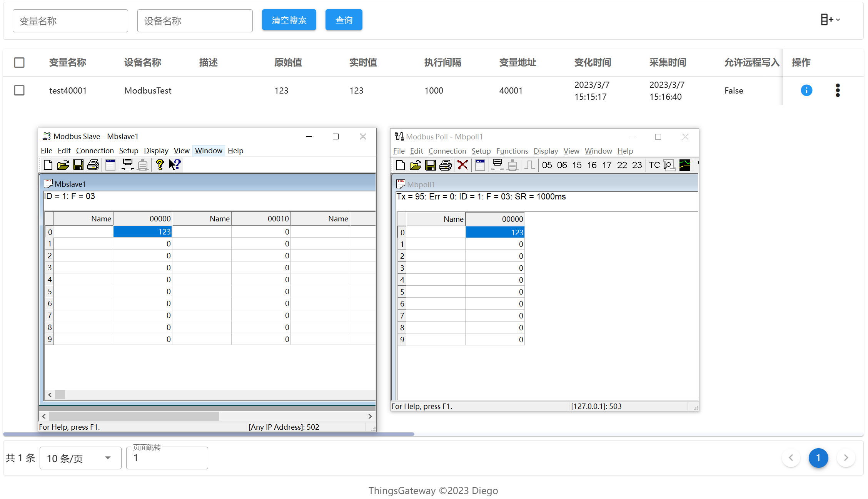Image resolution: width=868 pixels, height=499 pixels.
Task: Go to next page with right chevron
Action: pos(846,458)
